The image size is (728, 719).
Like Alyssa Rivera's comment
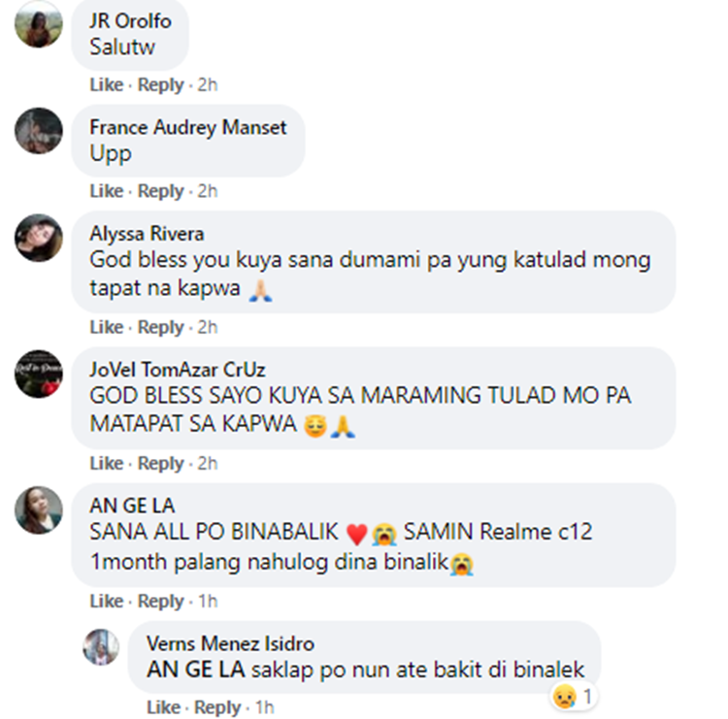point(107,327)
